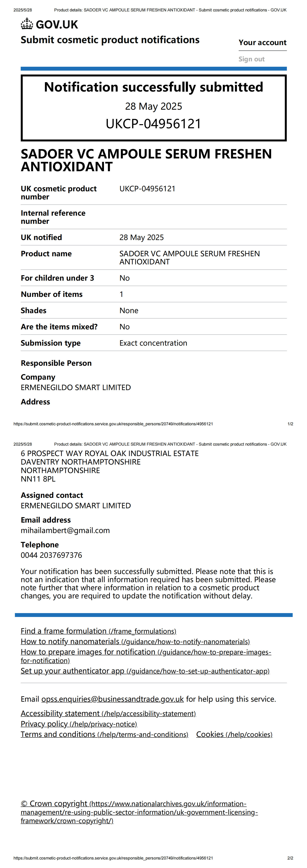The image size is (307, 868).
Task: Open the Your account link
Action: pyautogui.click(x=262, y=43)
